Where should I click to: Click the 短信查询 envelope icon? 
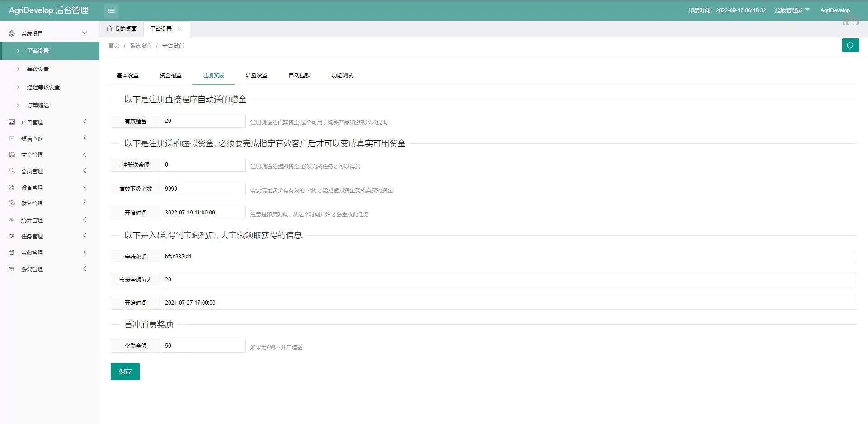pos(12,138)
